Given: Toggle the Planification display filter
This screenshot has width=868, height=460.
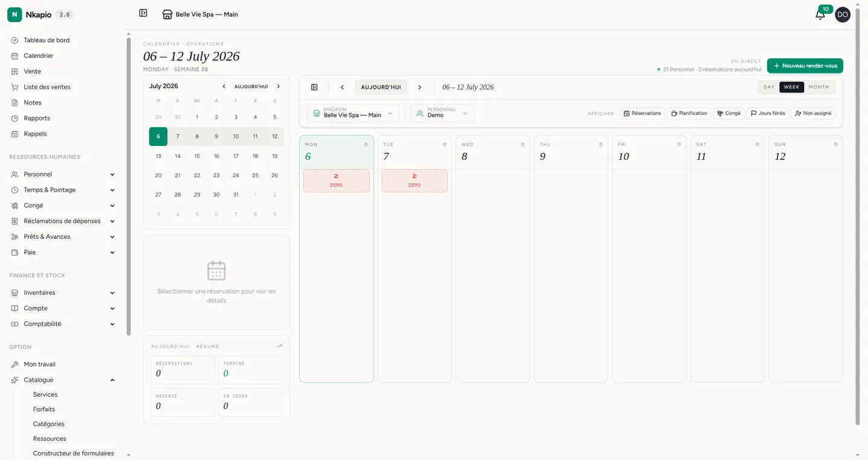Looking at the screenshot, I should (689, 113).
